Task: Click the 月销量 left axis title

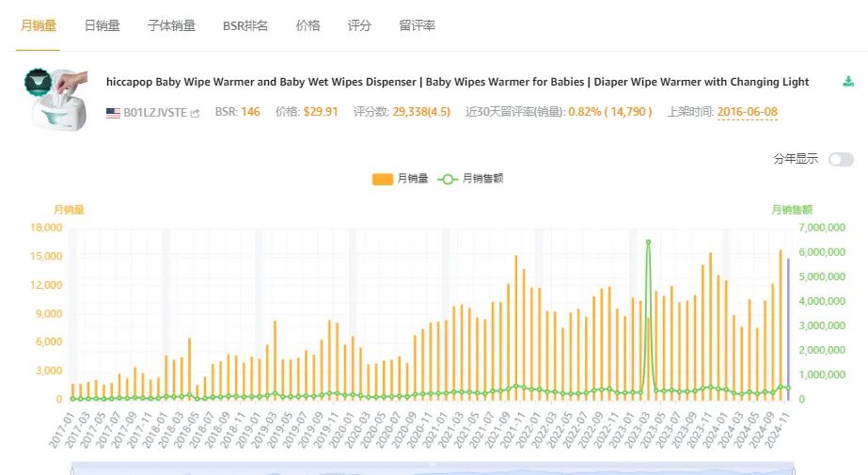Action: (x=69, y=210)
